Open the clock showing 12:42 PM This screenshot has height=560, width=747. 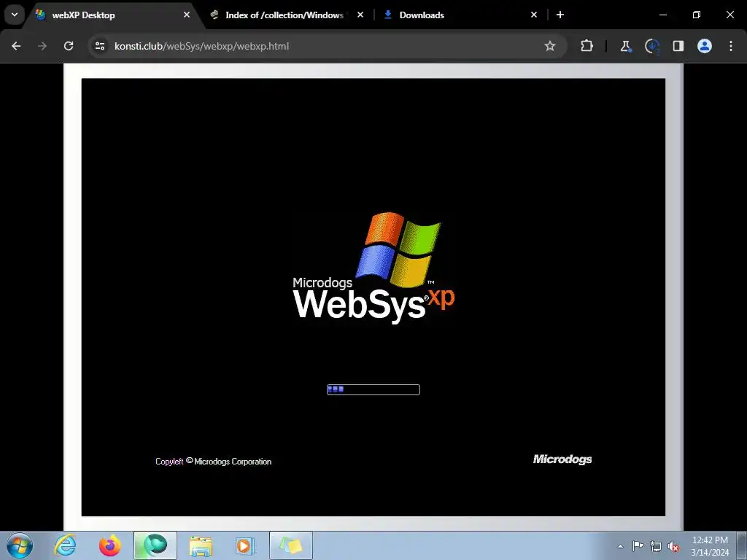point(710,546)
